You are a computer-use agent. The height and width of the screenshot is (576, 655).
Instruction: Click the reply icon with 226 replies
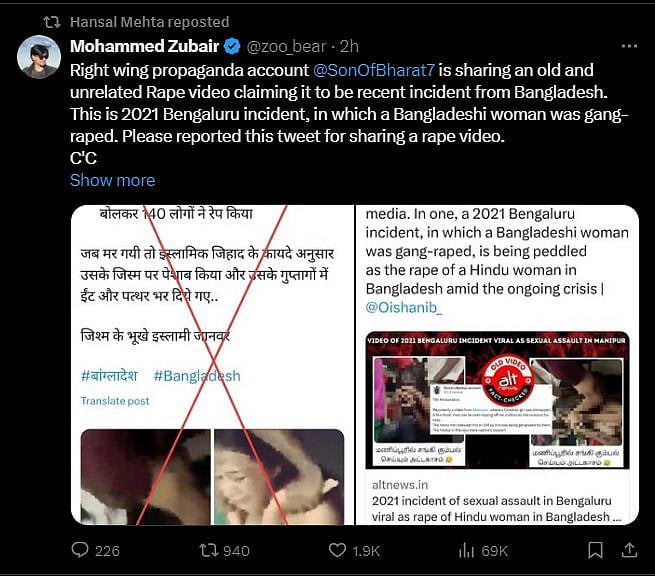click(81, 549)
